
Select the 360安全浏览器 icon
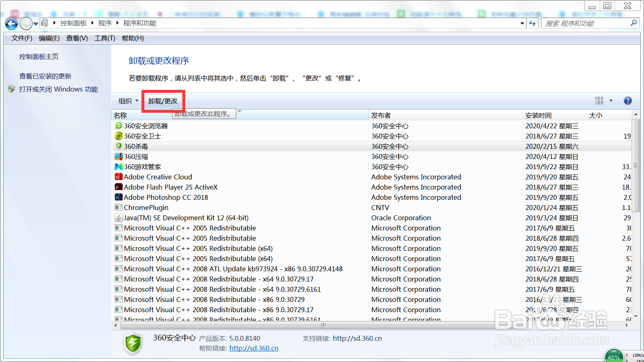(x=119, y=125)
